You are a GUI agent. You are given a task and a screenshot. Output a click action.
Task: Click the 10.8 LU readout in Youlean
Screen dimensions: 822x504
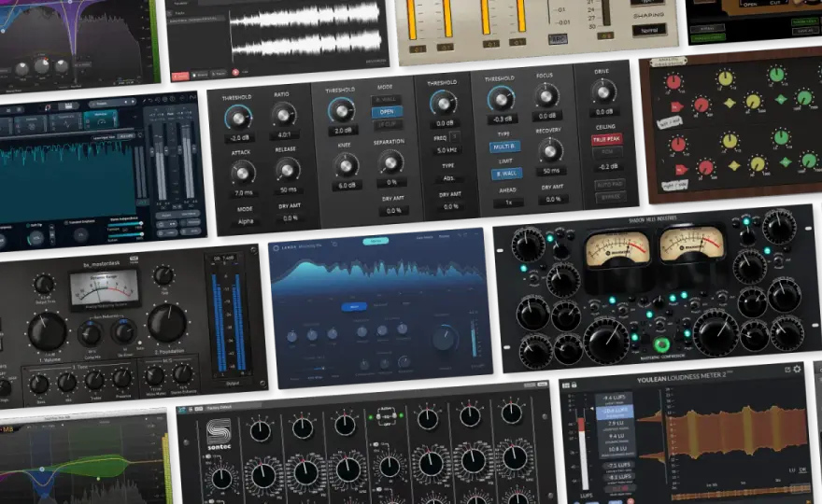[x=617, y=449]
